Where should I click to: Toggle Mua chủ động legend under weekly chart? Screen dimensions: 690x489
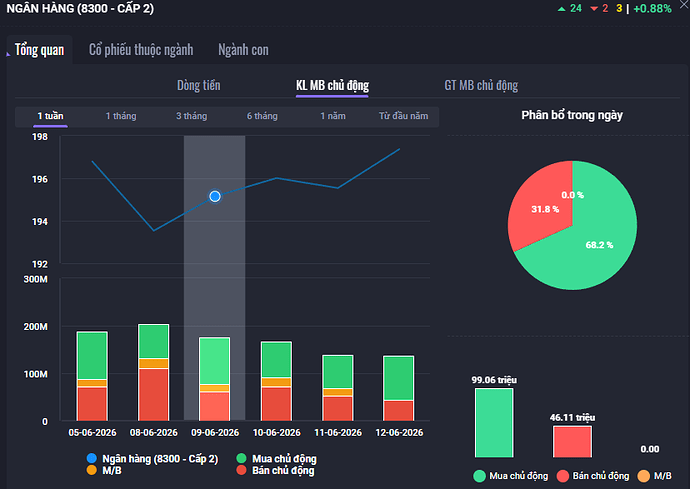click(276, 459)
